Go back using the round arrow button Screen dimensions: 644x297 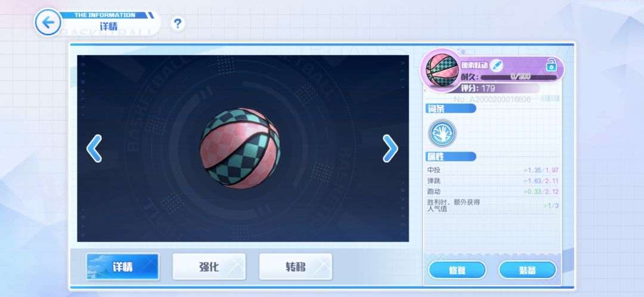pyautogui.click(x=48, y=22)
